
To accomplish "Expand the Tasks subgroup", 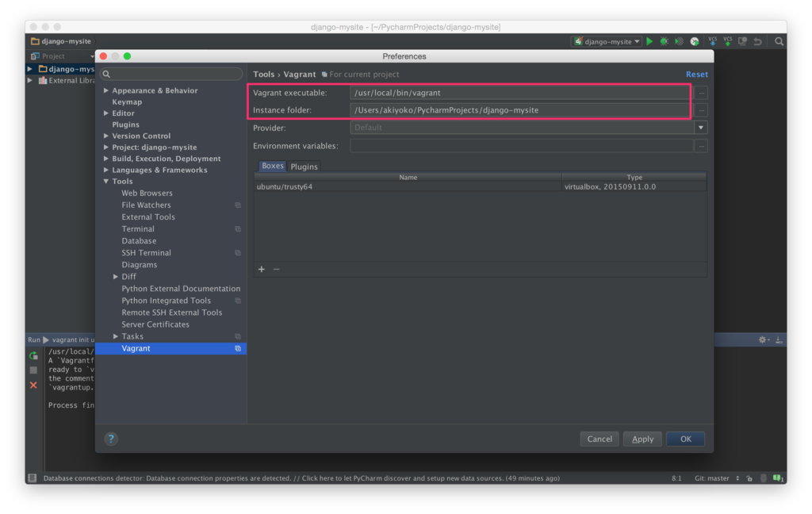I will [116, 337].
